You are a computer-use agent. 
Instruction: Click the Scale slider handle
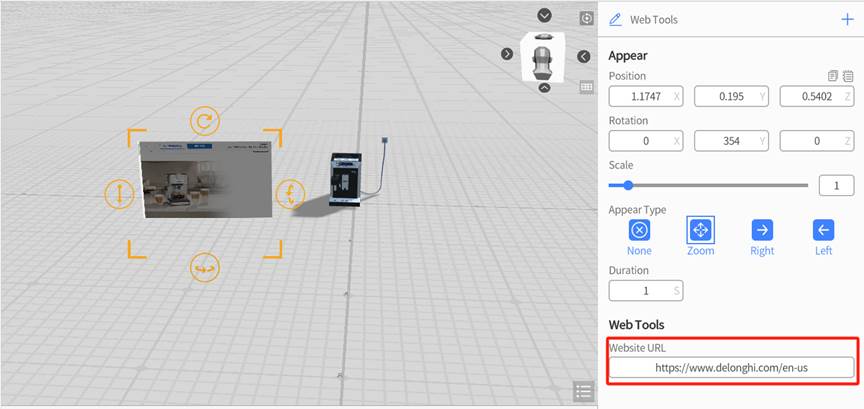pos(628,185)
